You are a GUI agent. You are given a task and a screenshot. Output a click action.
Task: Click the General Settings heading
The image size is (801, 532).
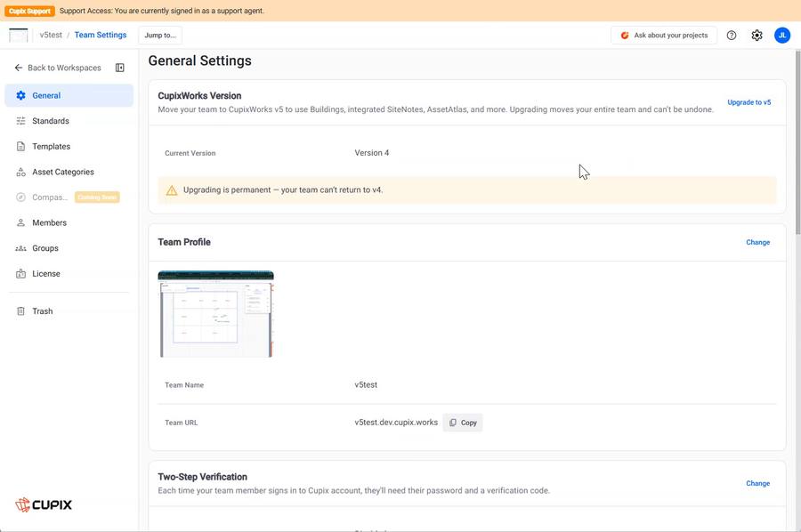coord(199,60)
